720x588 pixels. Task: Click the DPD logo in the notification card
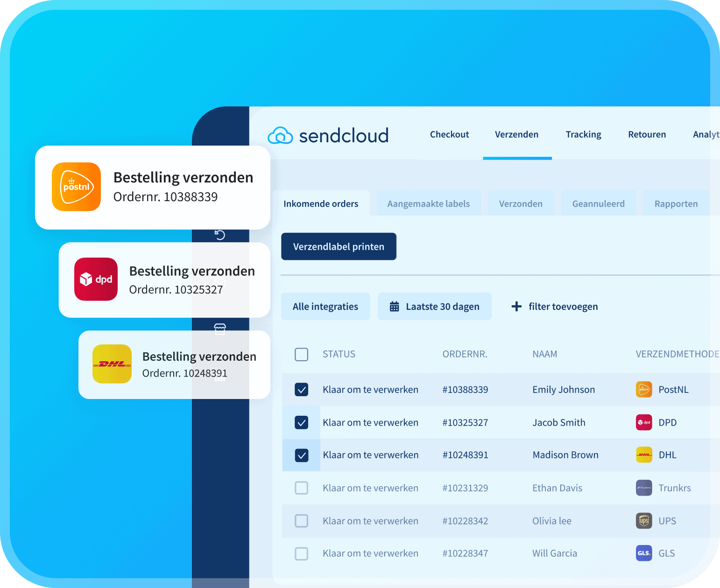pyautogui.click(x=96, y=279)
